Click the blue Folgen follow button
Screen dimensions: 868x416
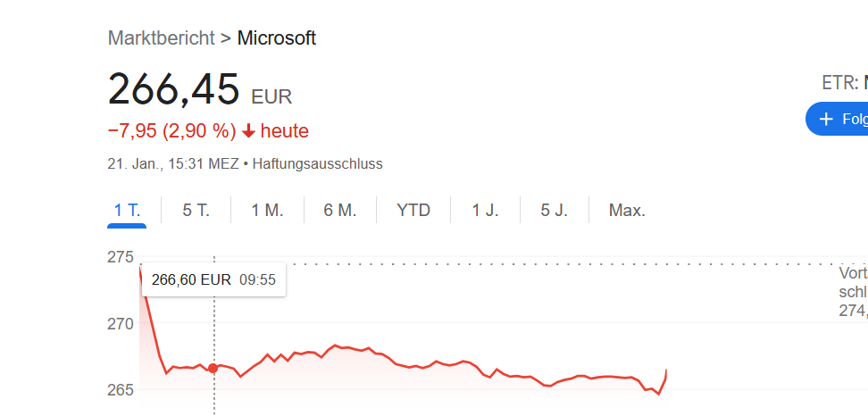coord(837,119)
